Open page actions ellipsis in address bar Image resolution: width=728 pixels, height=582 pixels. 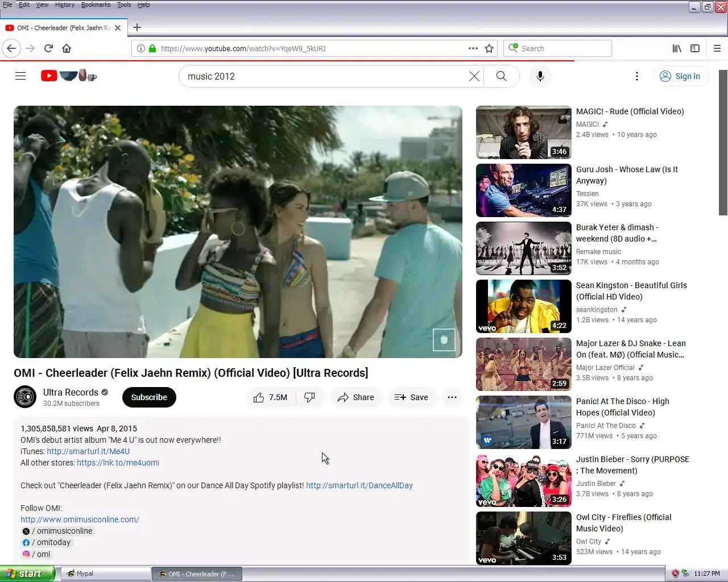[473, 48]
